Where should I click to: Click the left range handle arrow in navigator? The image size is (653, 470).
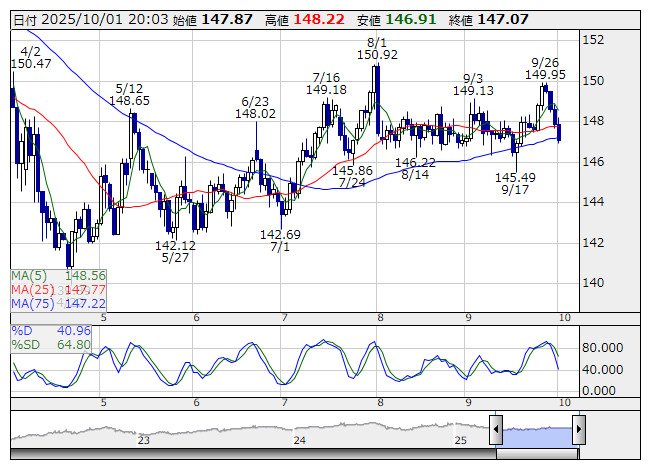495,431
